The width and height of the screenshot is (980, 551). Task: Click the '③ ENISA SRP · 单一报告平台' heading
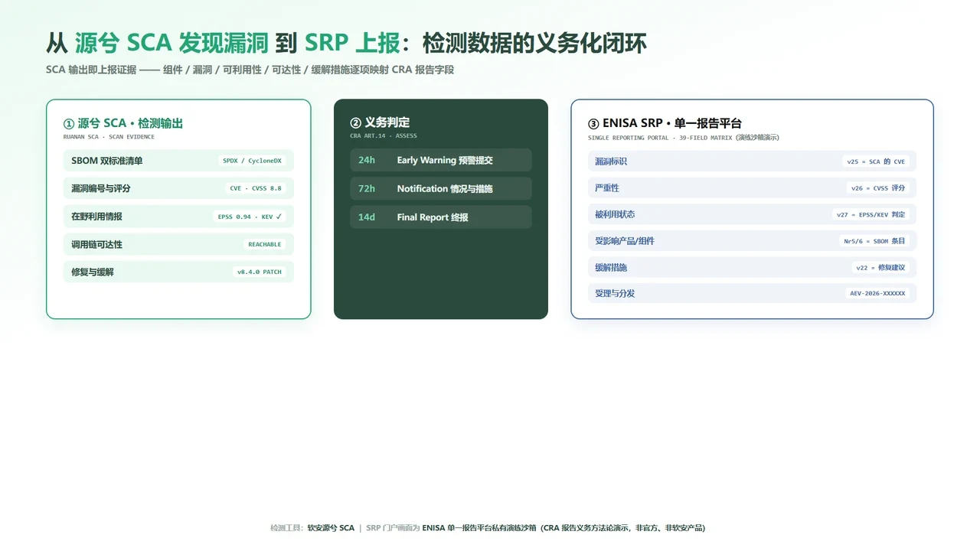pyautogui.click(x=665, y=123)
